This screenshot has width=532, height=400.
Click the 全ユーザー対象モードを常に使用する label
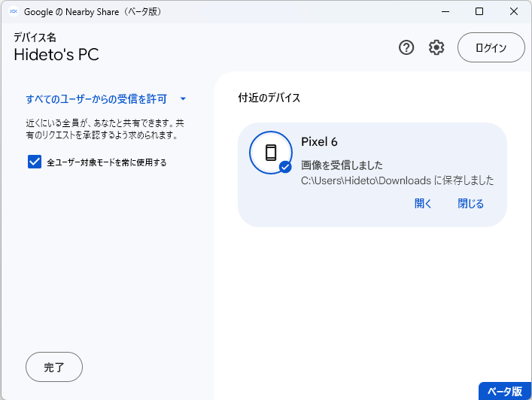coord(107,162)
